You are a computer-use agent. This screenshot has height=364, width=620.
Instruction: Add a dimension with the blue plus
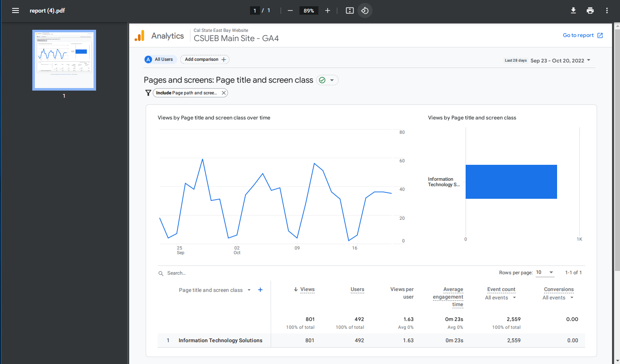[260, 290]
